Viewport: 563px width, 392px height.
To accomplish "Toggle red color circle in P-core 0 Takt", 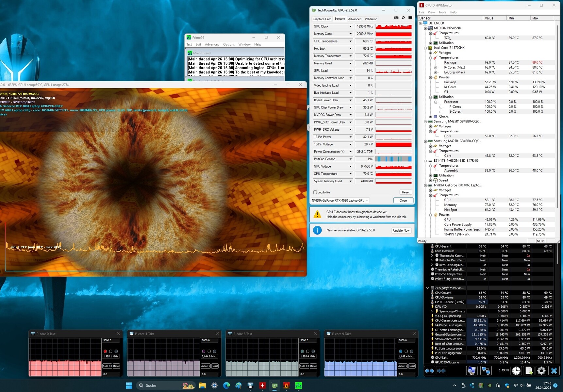I will coord(105,351).
